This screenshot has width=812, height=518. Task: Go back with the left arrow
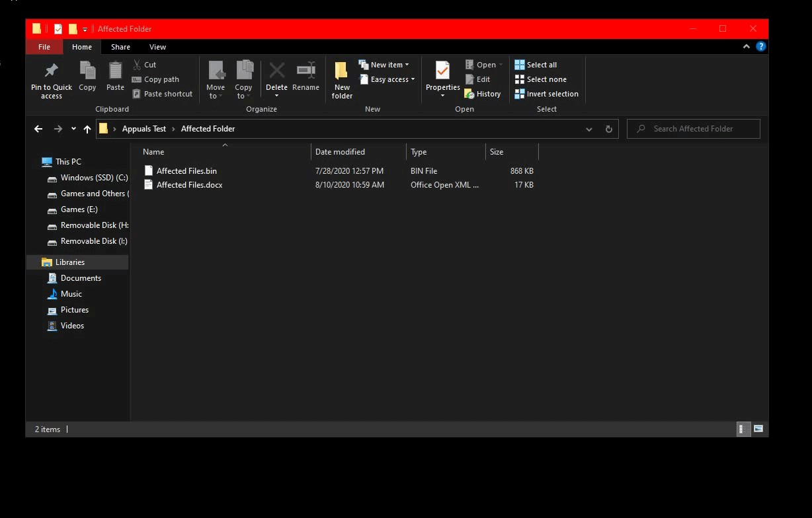pos(38,129)
